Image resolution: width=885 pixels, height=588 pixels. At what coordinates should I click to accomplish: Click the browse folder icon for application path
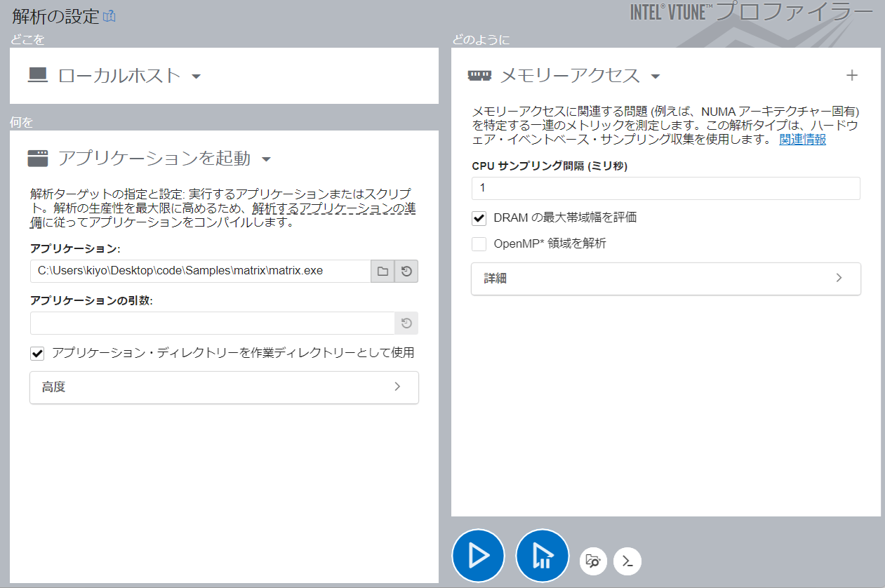[382, 271]
